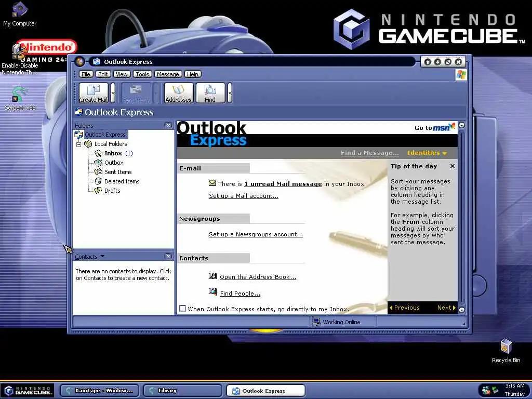Viewport: 532px width, 399px height.
Task: Open the Find dropdown arrow
Action: click(x=230, y=93)
